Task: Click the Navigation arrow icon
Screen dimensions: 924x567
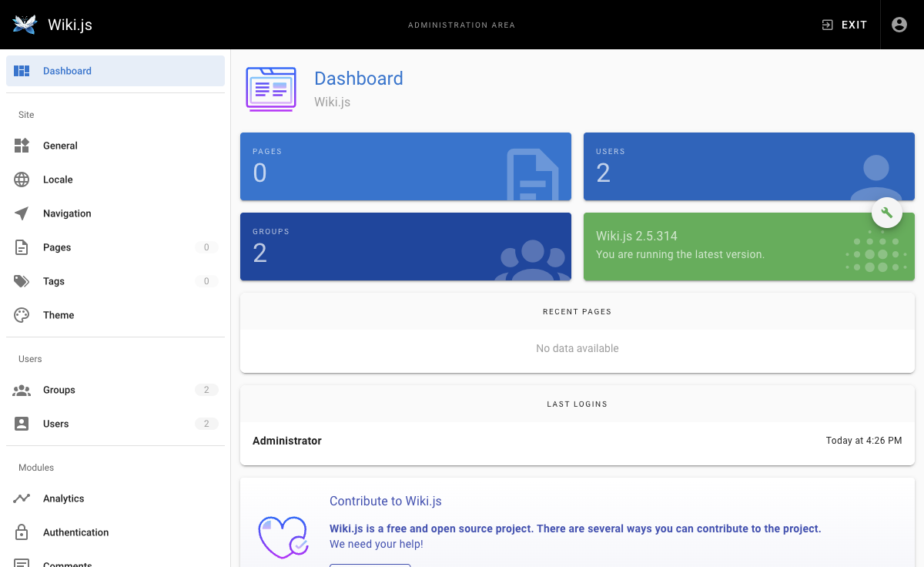Action: click(x=22, y=213)
